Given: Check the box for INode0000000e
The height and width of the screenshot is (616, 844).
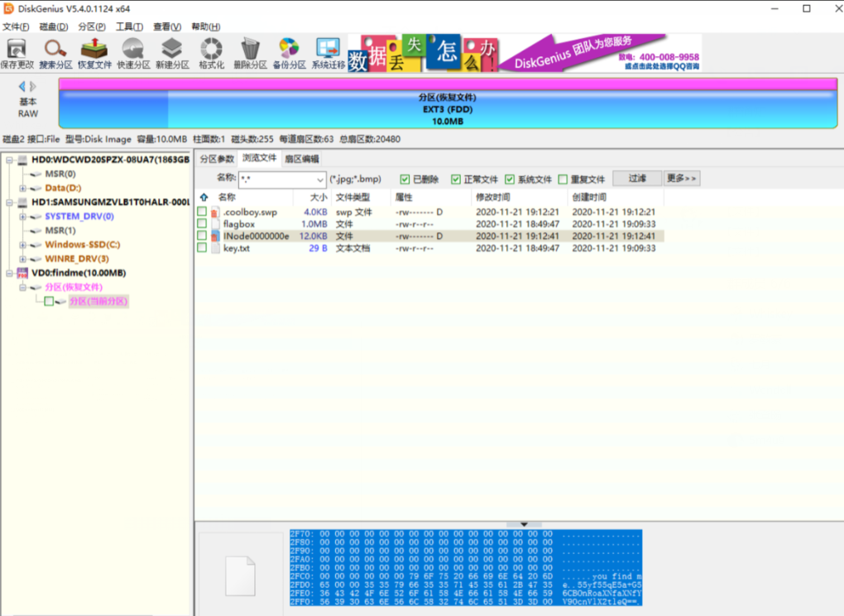Looking at the screenshot, I should (202, 236).
